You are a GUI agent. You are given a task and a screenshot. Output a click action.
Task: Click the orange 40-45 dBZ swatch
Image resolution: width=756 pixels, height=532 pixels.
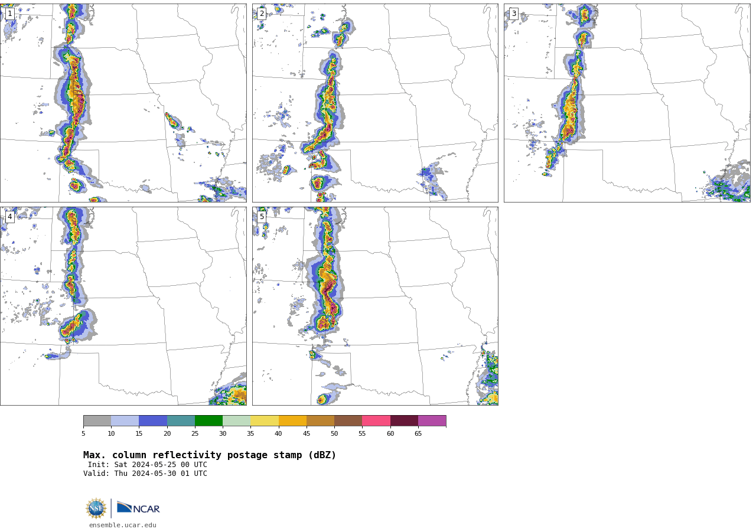tap(292, 421)
